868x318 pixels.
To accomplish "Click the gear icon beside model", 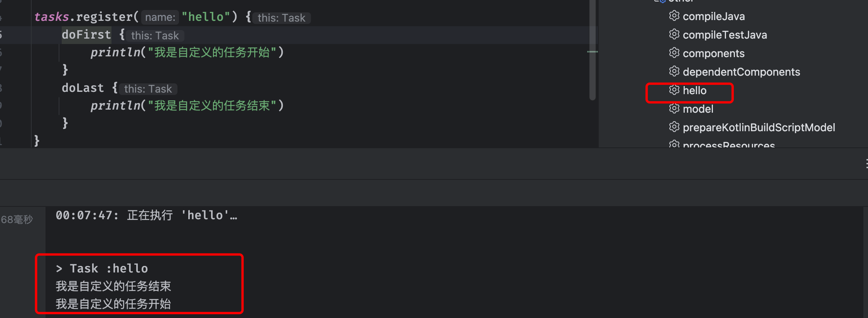I will pos(674,108).
